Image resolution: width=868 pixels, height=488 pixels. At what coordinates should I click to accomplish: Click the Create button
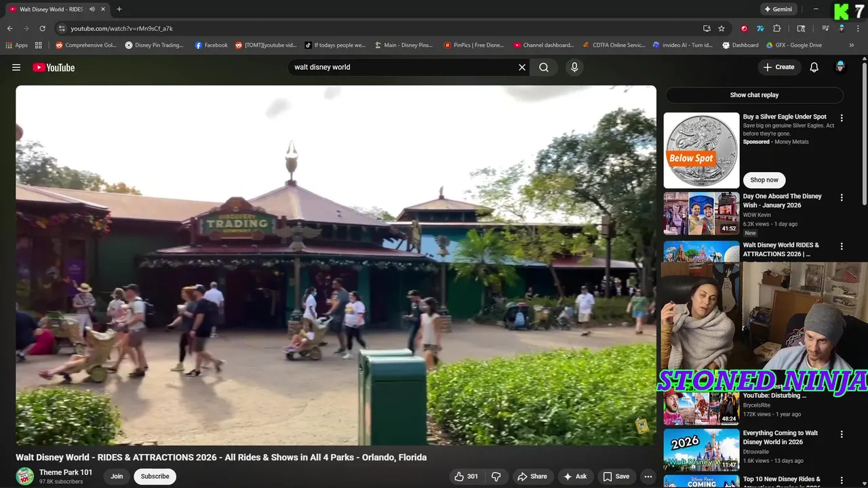(x=778, y=67)
